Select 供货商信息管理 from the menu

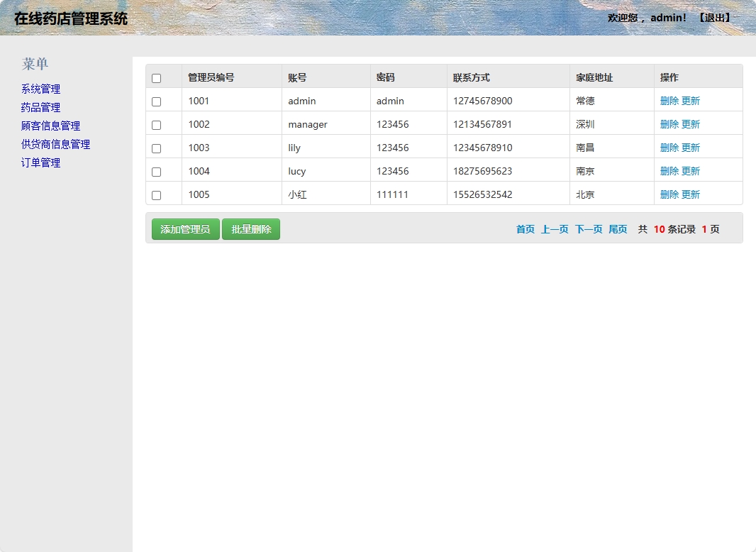55,144
